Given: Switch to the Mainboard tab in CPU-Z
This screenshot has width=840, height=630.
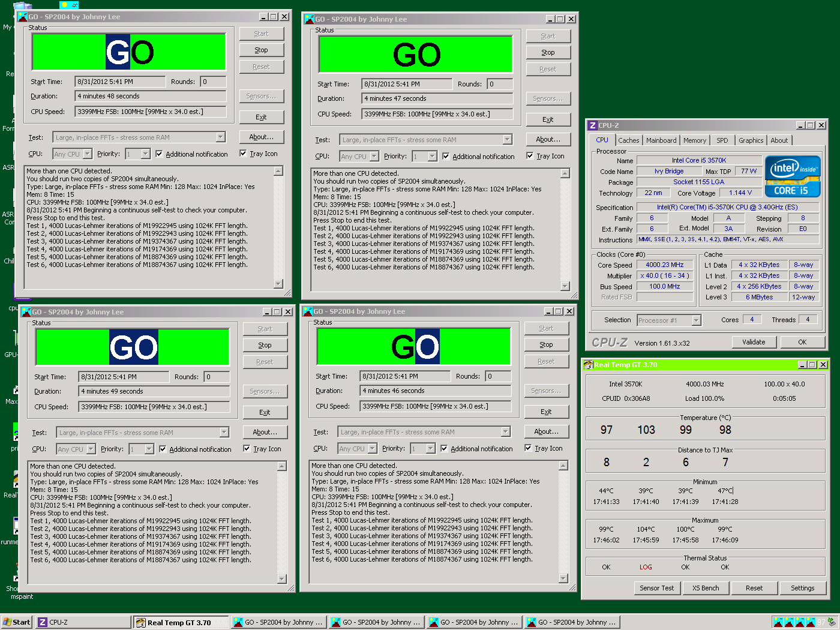Looking at the screenshot, I should 661,140.
